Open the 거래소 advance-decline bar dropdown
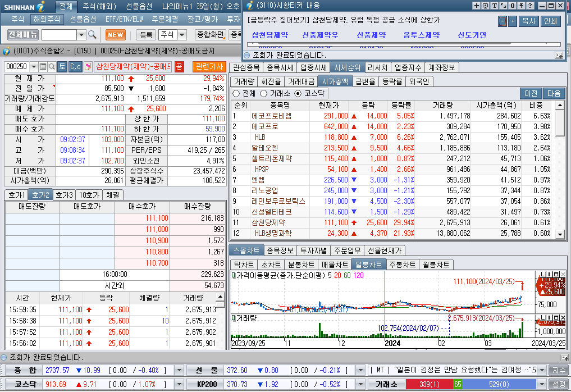The width and height of the screenshot is (571, 392). 542,384
